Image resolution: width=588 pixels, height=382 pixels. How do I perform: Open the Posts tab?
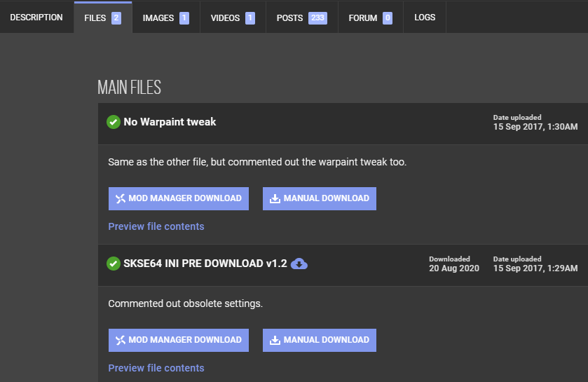click(x=302, y=18)
